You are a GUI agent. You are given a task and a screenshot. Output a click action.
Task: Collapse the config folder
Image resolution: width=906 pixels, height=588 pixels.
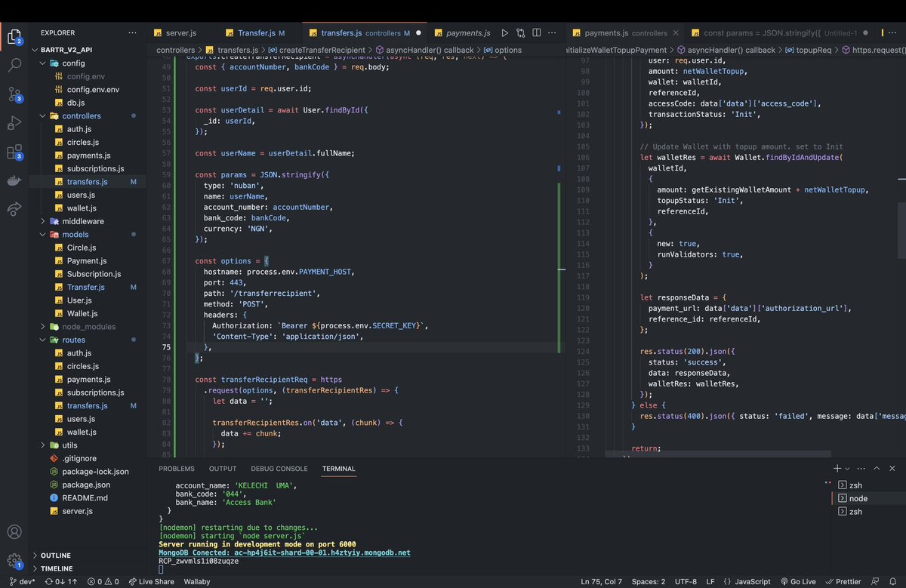73,63
